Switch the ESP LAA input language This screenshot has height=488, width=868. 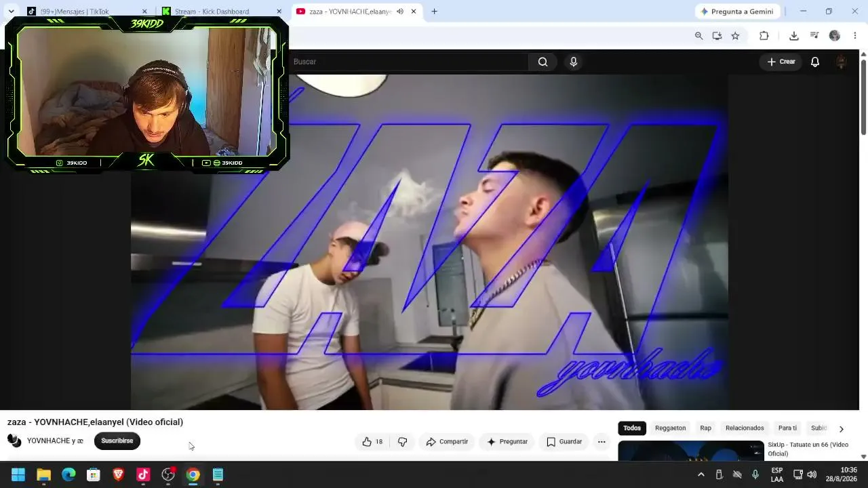(777, 474)
